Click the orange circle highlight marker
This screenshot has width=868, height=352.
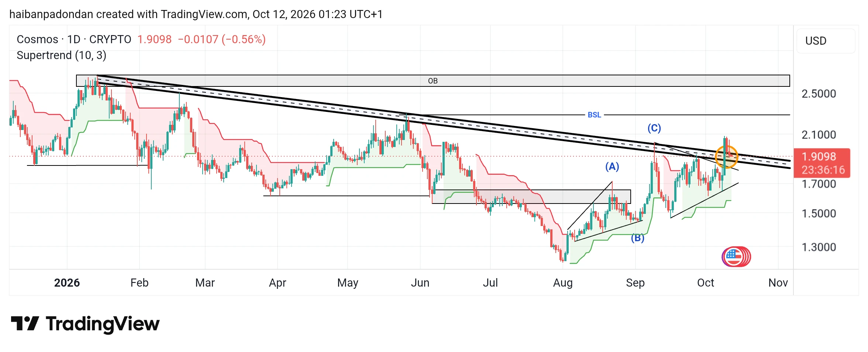pyautogui.click(x=727, y=157)
